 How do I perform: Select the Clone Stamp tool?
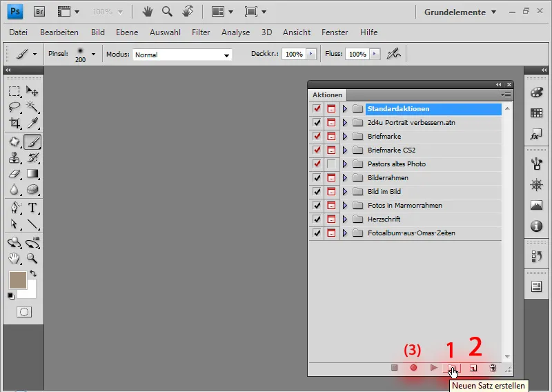(14, 157)
